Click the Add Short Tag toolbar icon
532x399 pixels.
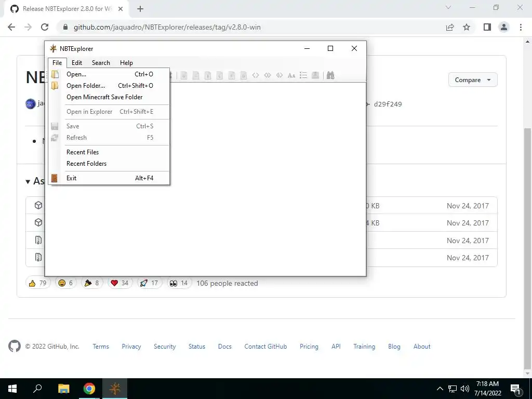(x=196, y=75)
